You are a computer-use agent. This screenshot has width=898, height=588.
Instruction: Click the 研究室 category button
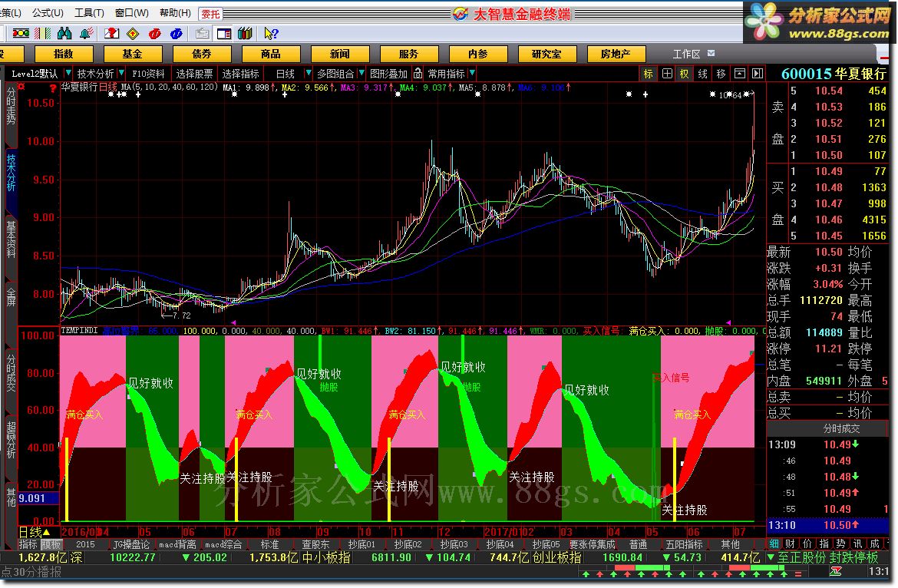point(547,54)
